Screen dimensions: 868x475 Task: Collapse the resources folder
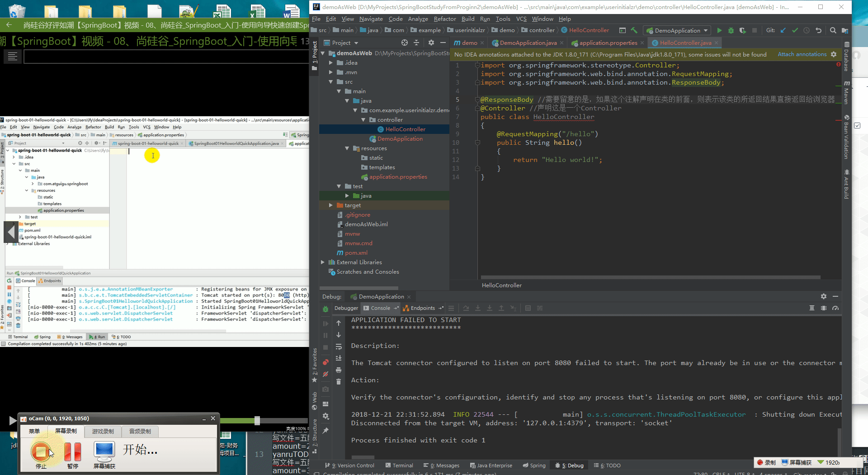click(347, 148)
